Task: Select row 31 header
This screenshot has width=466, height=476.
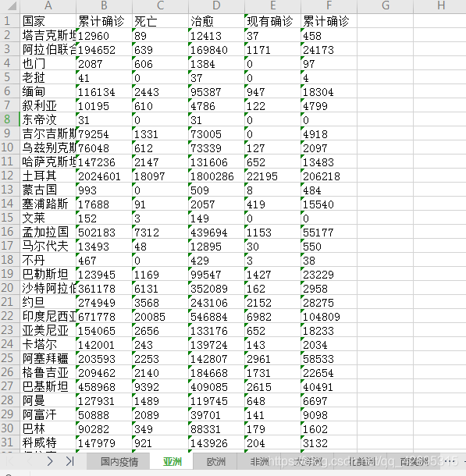Action: click(x=10, y=442)
